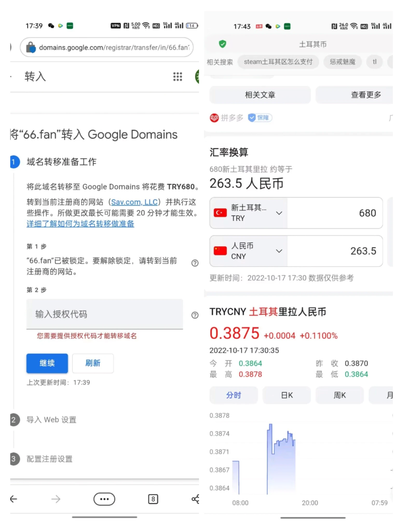This screenshot has height=532, width=403.
Task: Open the browser three-dot menu button
Action: pos(104,499)
